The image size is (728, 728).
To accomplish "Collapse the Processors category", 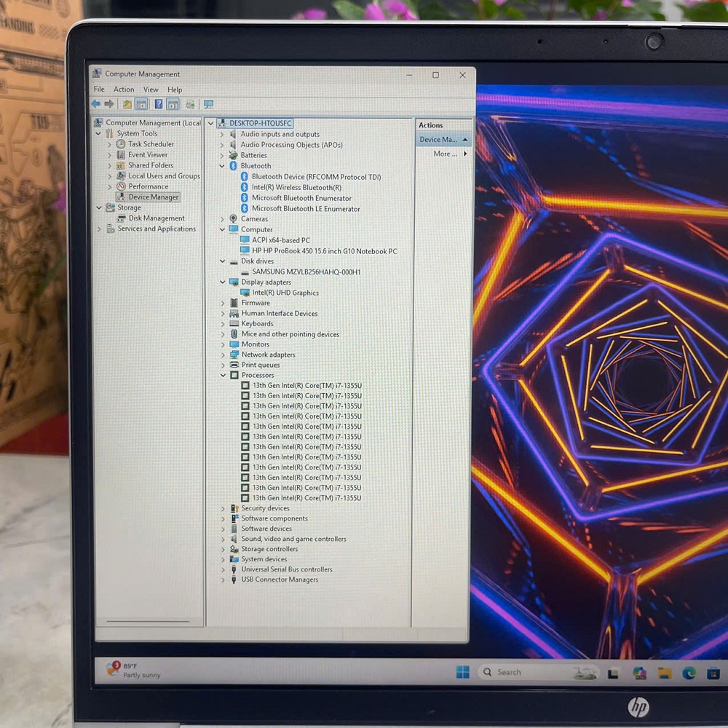I will pos(223,376).
